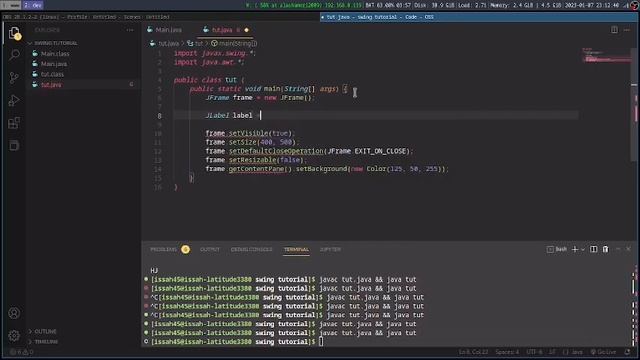Image resolution: width=640 pixels, height=360 pixels.
Task: Click the errors and warnings status counter
Action: (21, 352)
